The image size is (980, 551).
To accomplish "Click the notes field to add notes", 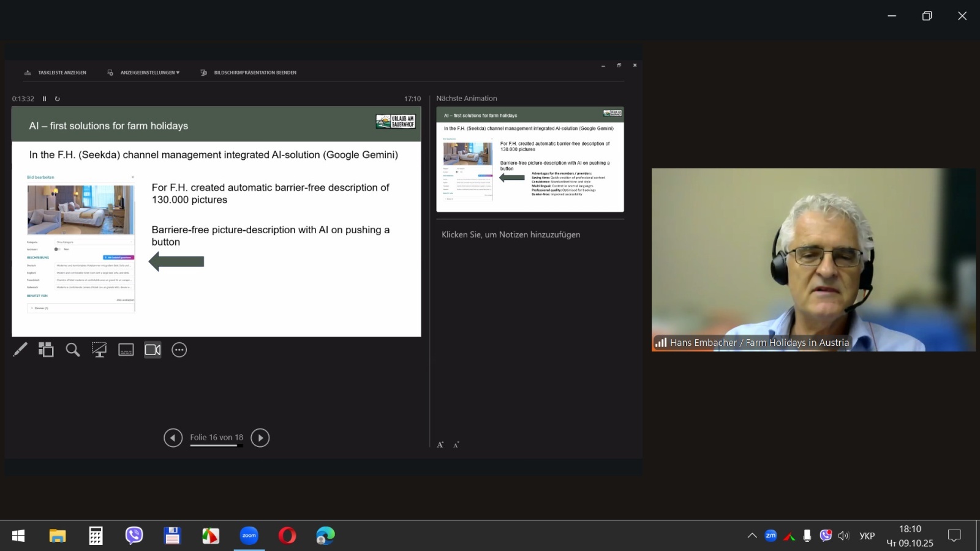I will (x=511, y=234).
